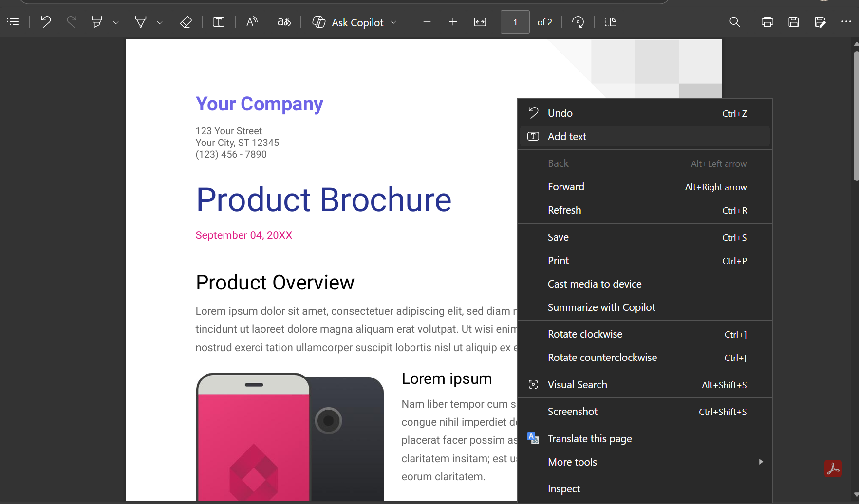Click the Product Brochure title
This screenshot has width=859, height=504.
(324, 200)
